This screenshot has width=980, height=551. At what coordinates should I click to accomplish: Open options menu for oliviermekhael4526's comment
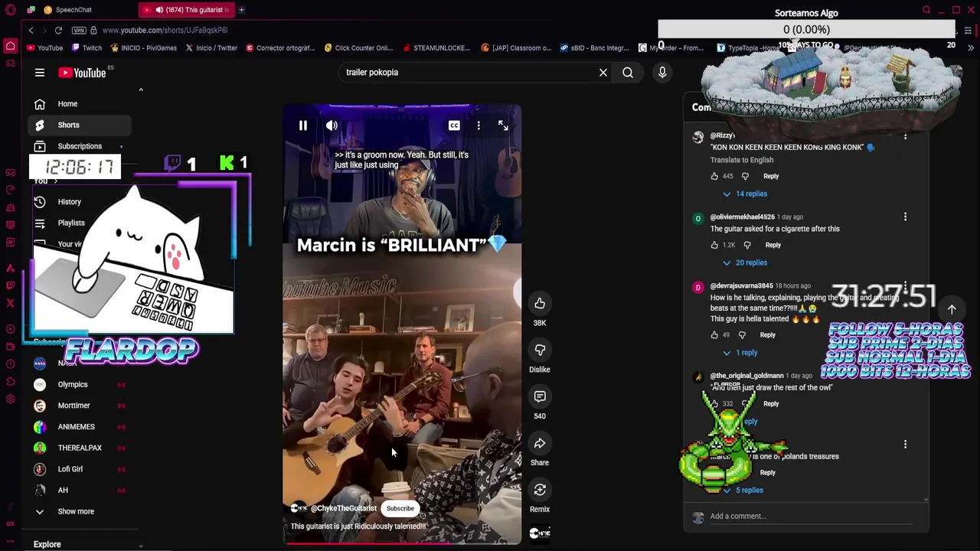click(x=905, y=217)
